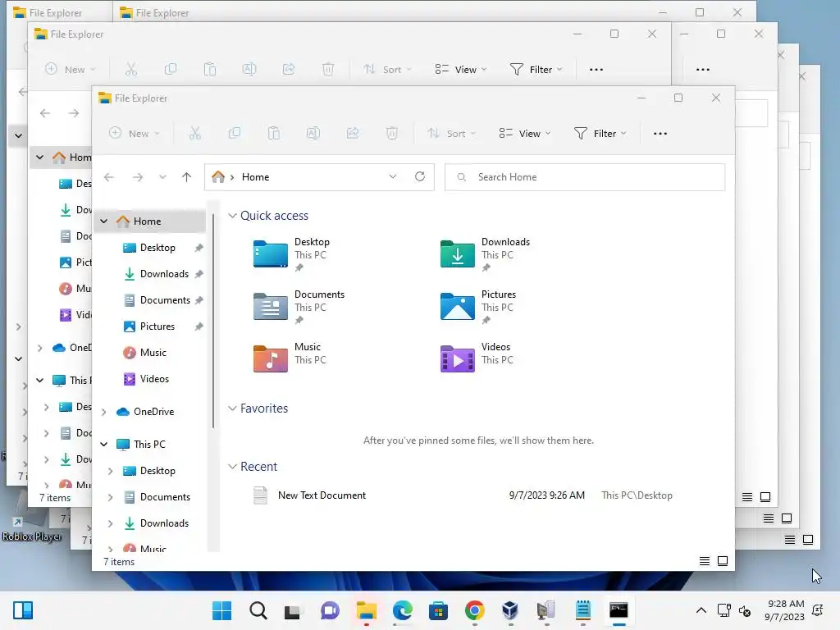Click the navigation pane scrollbar
The width and height of the screenshot is (840, 630).
click(x=213, y=322)
